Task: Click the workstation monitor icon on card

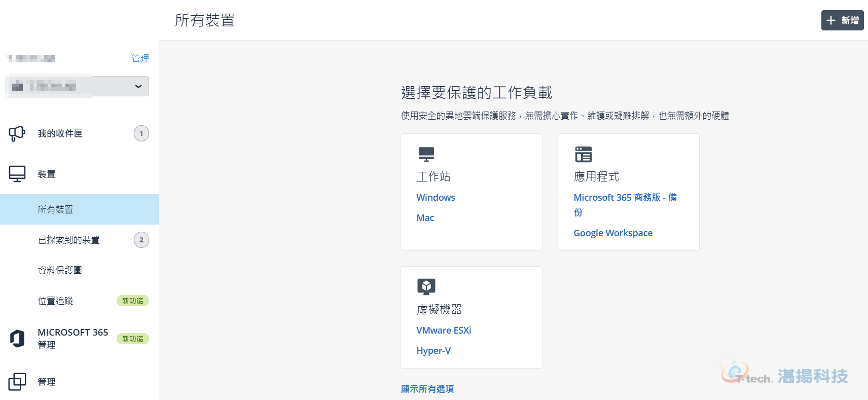Action: click(426, 154)
